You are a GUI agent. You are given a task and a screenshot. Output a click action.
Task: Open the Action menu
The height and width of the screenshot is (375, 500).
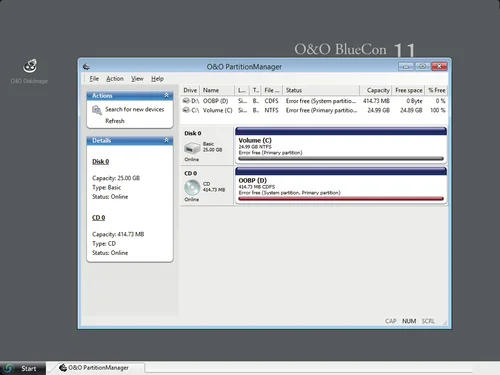click(x=115, y=79)
